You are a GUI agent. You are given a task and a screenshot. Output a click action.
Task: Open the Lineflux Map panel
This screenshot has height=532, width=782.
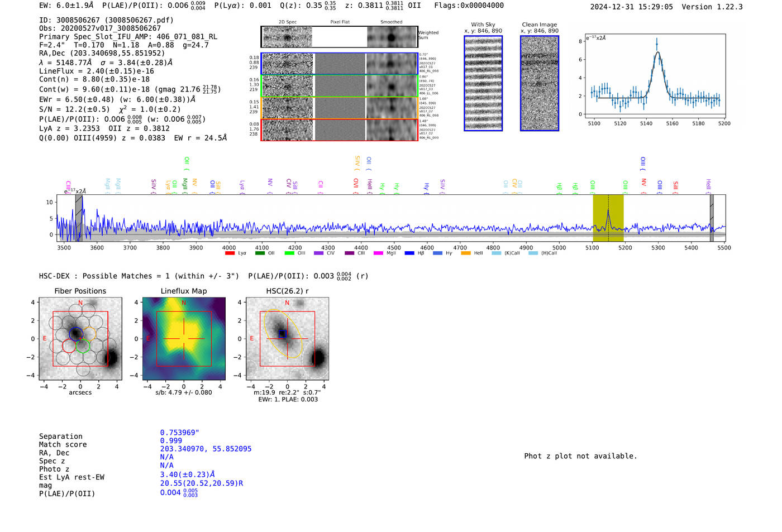pos(184,339)
